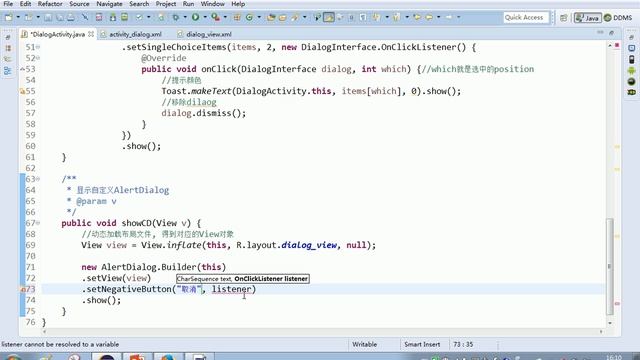
Task: Open the Run menu
Action: [188, 4]
